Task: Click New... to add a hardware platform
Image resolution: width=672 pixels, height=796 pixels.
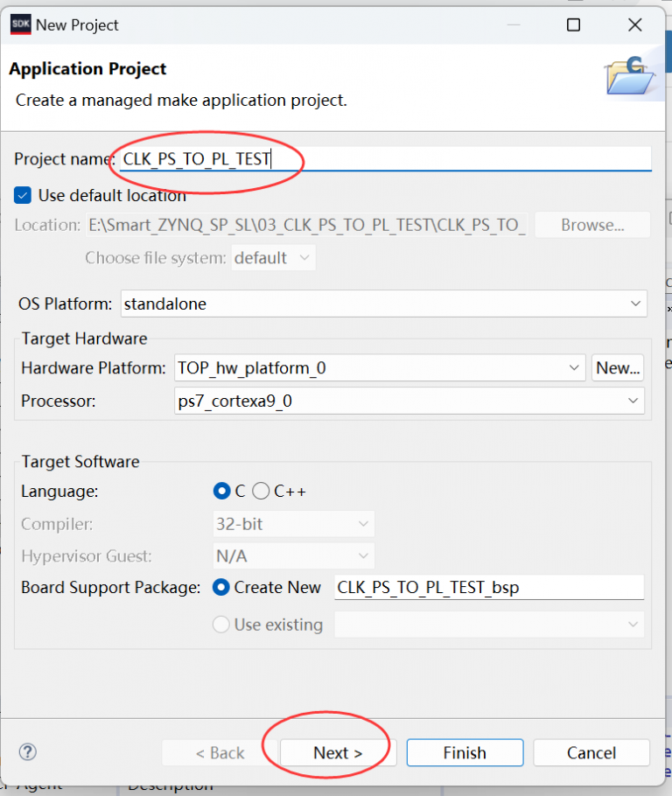Action: click(618, 368)
